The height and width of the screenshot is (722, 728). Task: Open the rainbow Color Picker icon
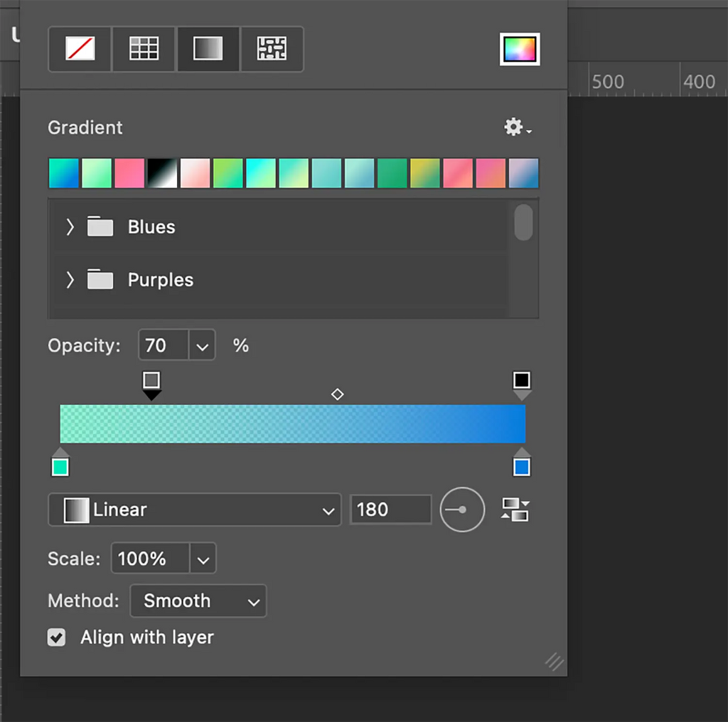520,49
